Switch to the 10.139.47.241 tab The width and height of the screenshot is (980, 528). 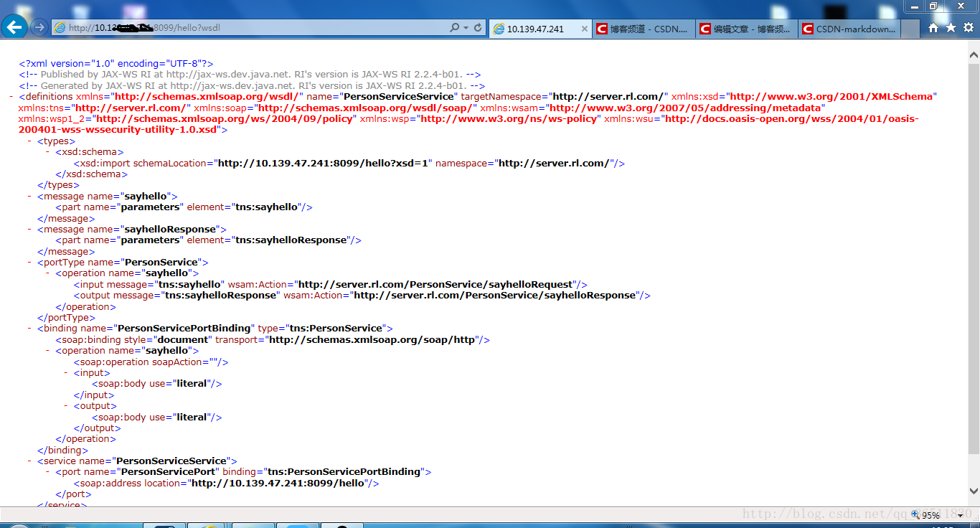(540, 29)
